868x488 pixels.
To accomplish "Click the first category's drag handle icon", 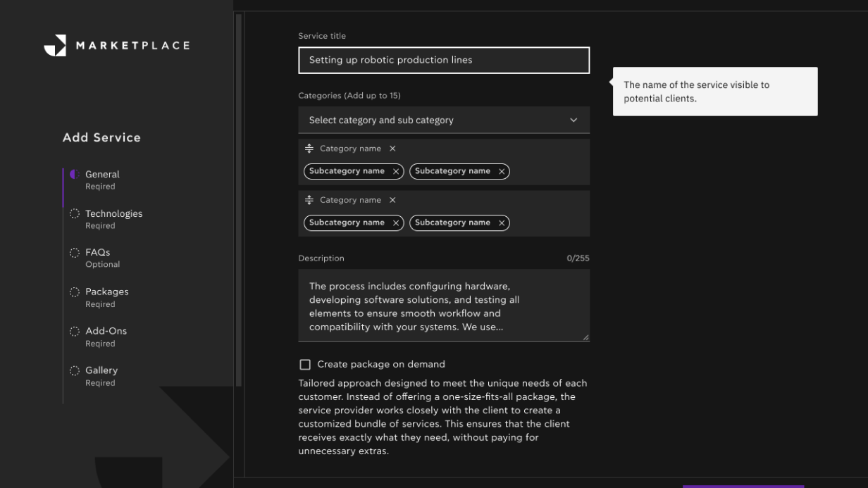I will point(309,149).
